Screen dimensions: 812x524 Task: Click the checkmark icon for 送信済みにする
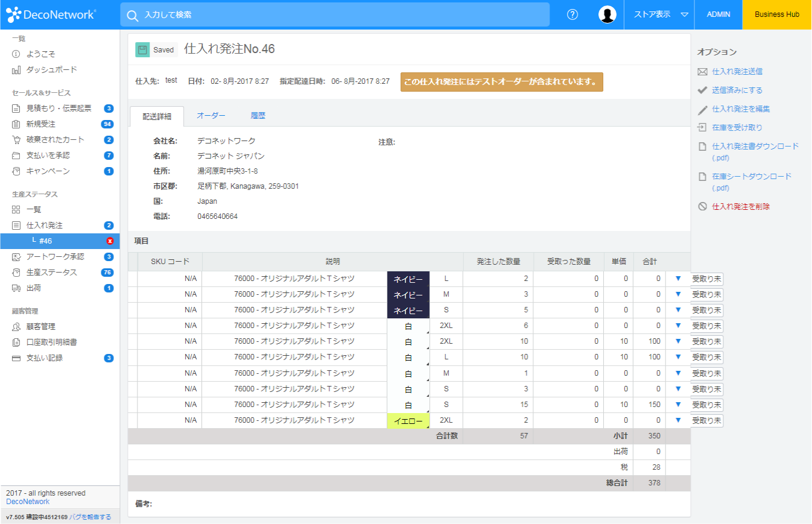[702, 90]
